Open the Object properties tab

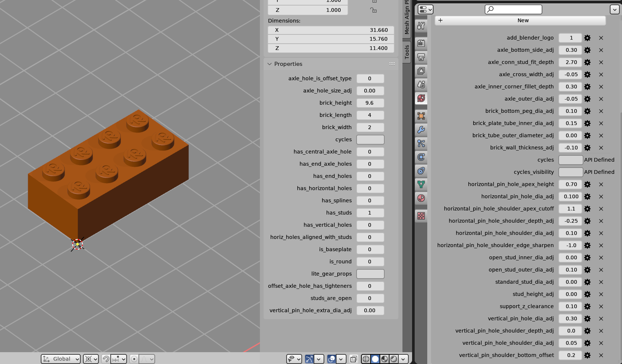click(421, 116)
